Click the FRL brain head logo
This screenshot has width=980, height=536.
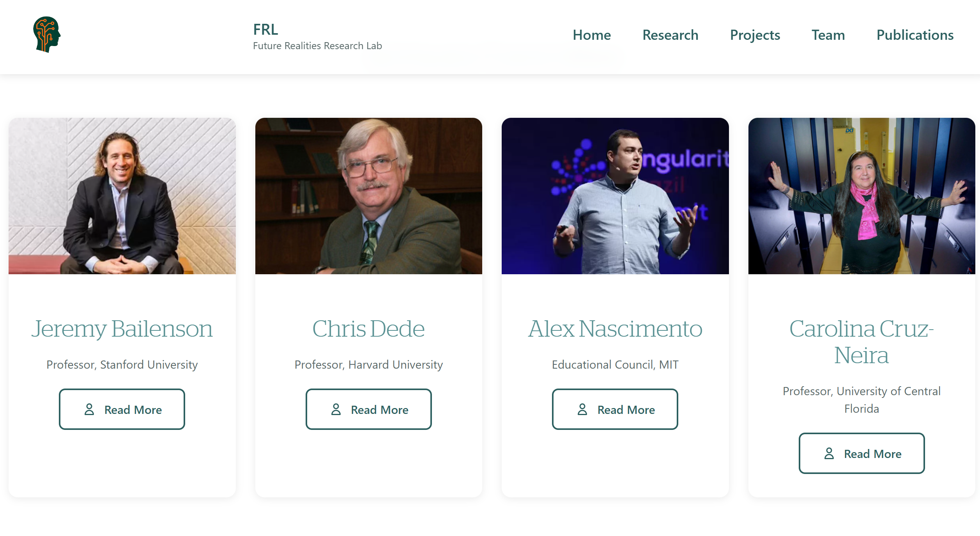(47, 34)
